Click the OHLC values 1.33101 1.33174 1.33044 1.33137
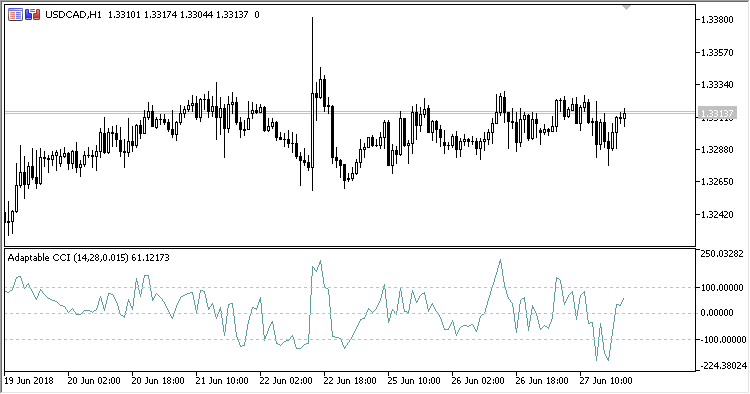The height and width of the screenshot is (394, 750). (x=178, y=15)
